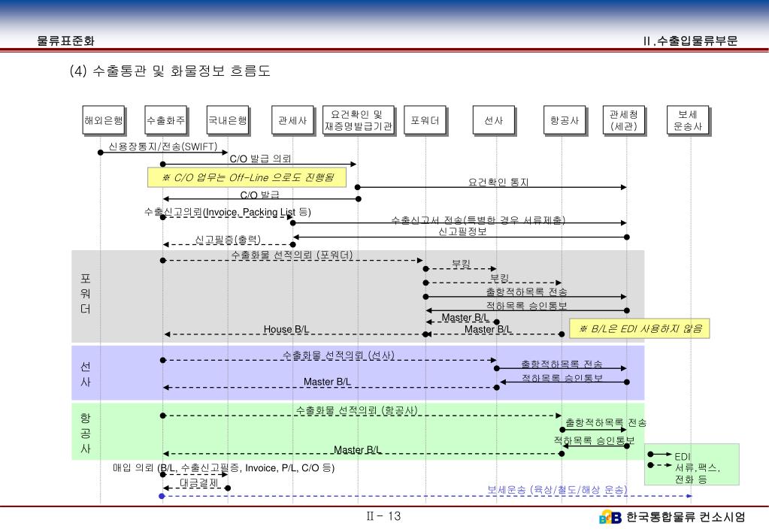The image size is (769, 532).
Task: Click the 국내은행 actor box
Action: pyautogui.click(x=228, y=120)
